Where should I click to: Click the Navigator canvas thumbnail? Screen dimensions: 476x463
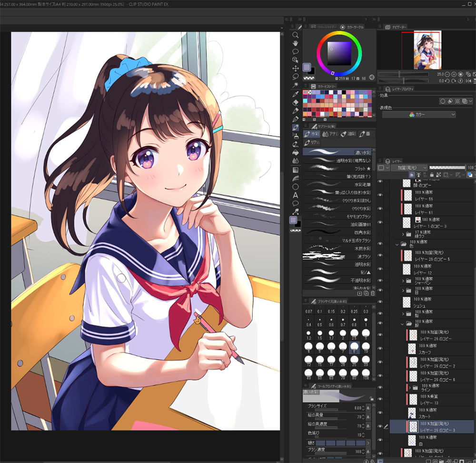427,50
